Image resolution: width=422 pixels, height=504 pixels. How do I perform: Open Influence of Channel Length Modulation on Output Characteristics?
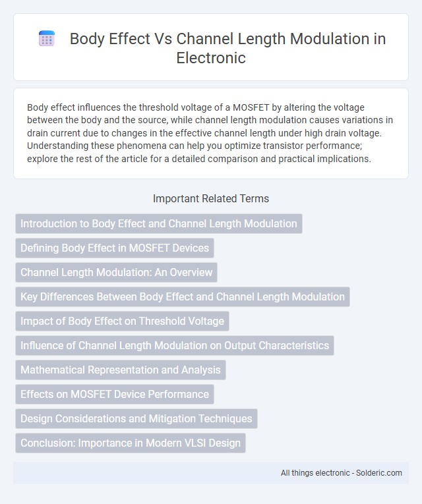pos(175,345)
